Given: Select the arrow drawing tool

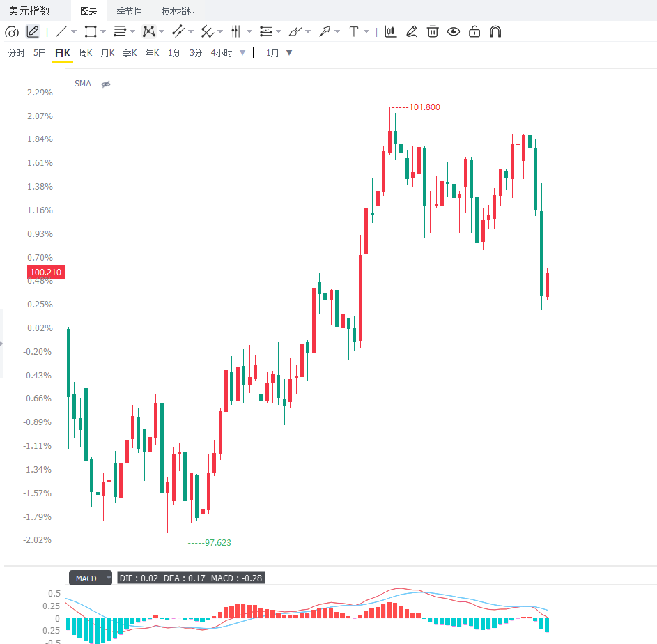Looking at the screenshot, I should 324,32.
